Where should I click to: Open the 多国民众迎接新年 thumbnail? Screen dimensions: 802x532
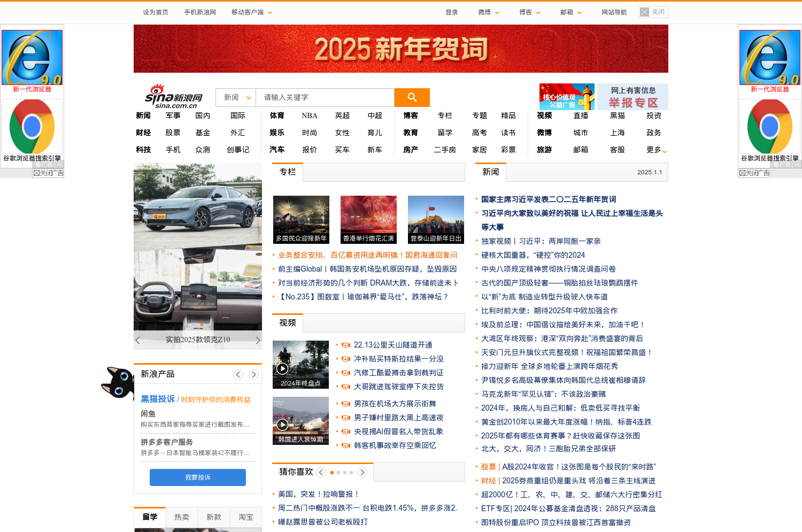(301, 220)
